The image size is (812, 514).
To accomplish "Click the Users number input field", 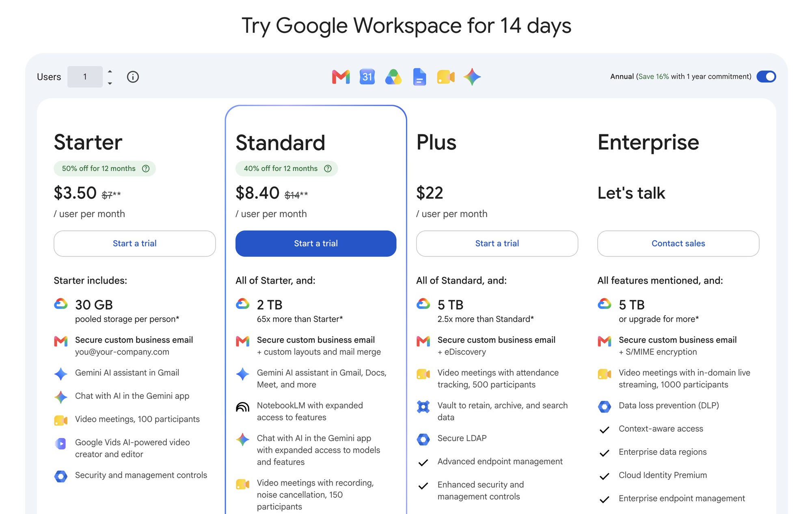I will (x=85, y=77).
